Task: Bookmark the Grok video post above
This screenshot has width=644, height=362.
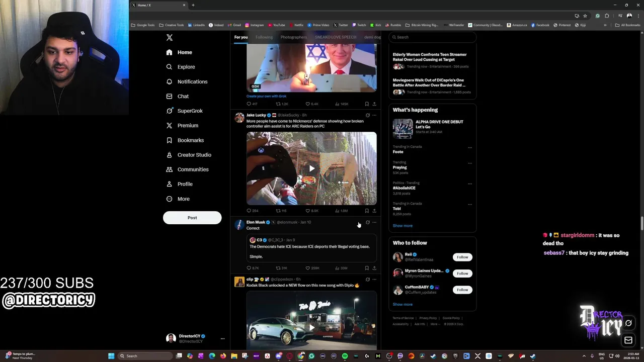Action: [367, 104]
